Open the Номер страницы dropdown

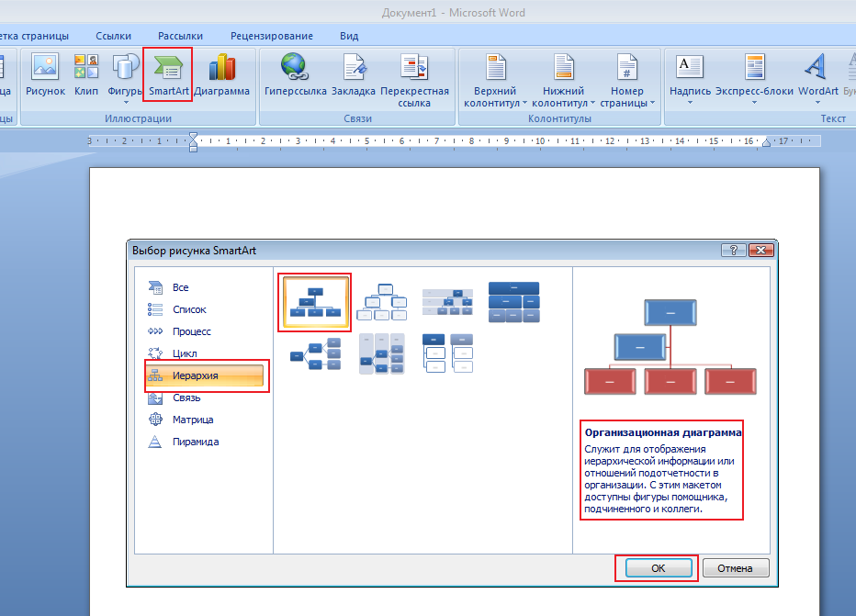click(626, 80)
